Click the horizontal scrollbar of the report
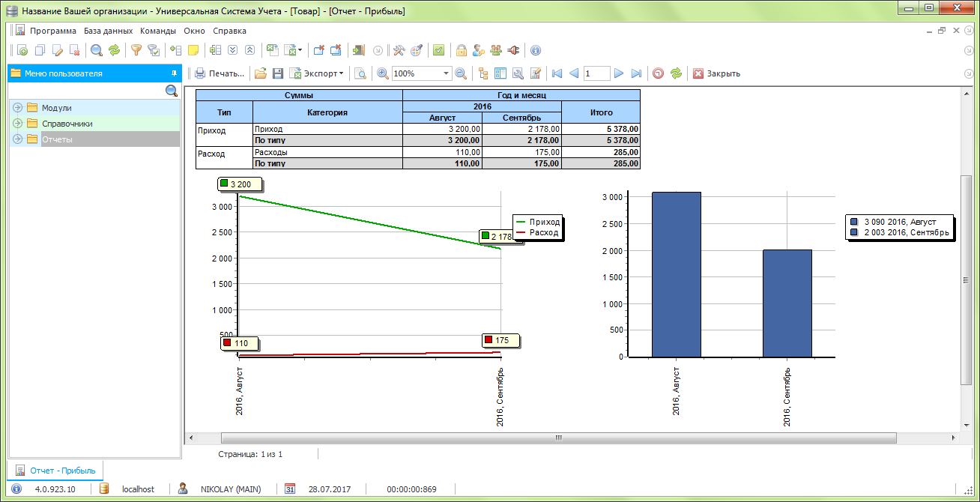 coord(557,438)
